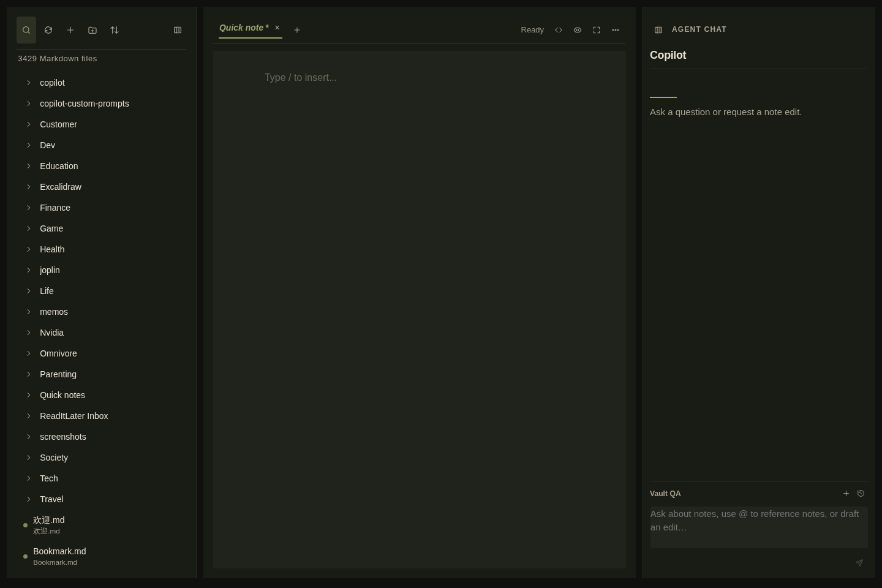Click into the chat input field

coord(759,527)
